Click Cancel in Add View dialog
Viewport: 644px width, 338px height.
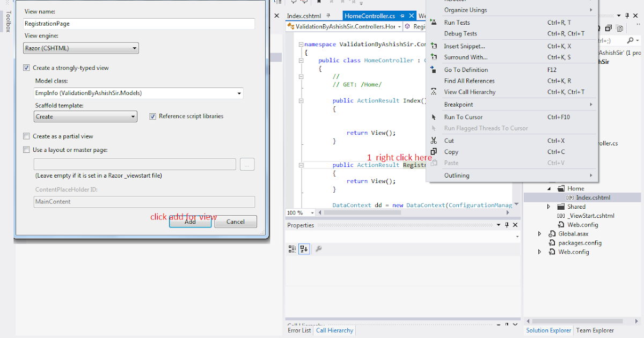click(236, 222)
